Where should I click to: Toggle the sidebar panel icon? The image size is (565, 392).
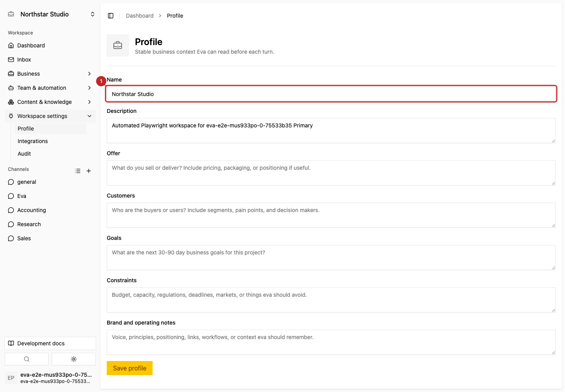click(111, 16)
